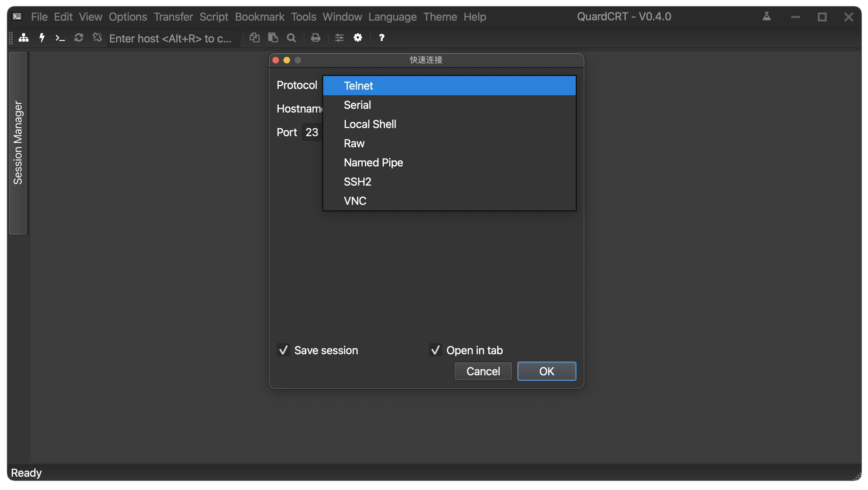The height and width of the screenshot is (490, 868).
Task: Click the Cancel button
Action: 483,371
